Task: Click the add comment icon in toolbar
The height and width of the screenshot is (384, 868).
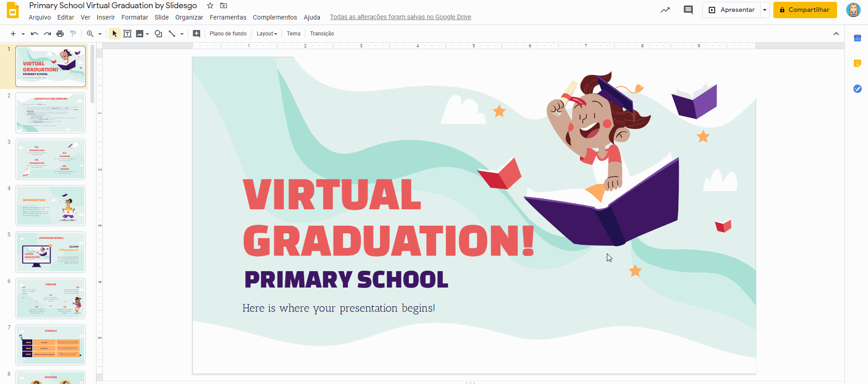Action: [x=197, y=34]
